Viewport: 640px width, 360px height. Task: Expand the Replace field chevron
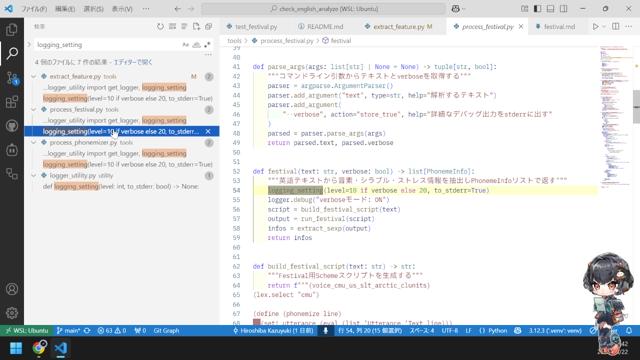point(29,44)
